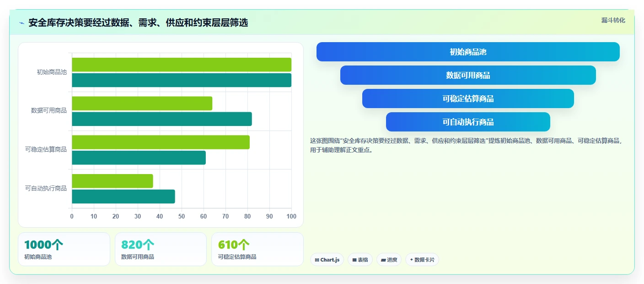Click the lime green bar for 初始商品池
The height and width of the screenshot is (284, 644).
[x=182, y=65]
